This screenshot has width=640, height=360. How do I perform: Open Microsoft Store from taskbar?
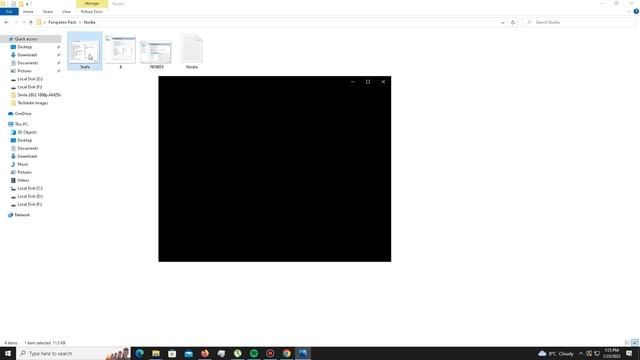(172, 353)
